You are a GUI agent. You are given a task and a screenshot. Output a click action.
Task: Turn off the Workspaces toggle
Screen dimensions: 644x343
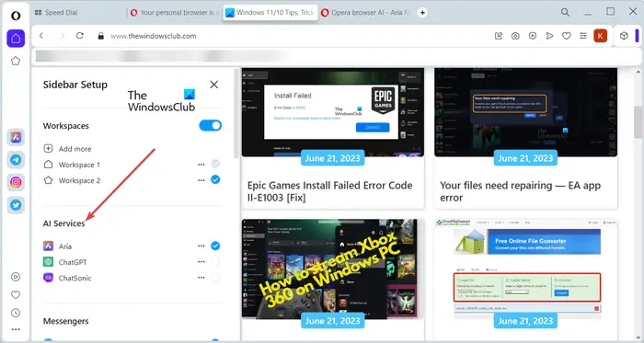point(211,126)
